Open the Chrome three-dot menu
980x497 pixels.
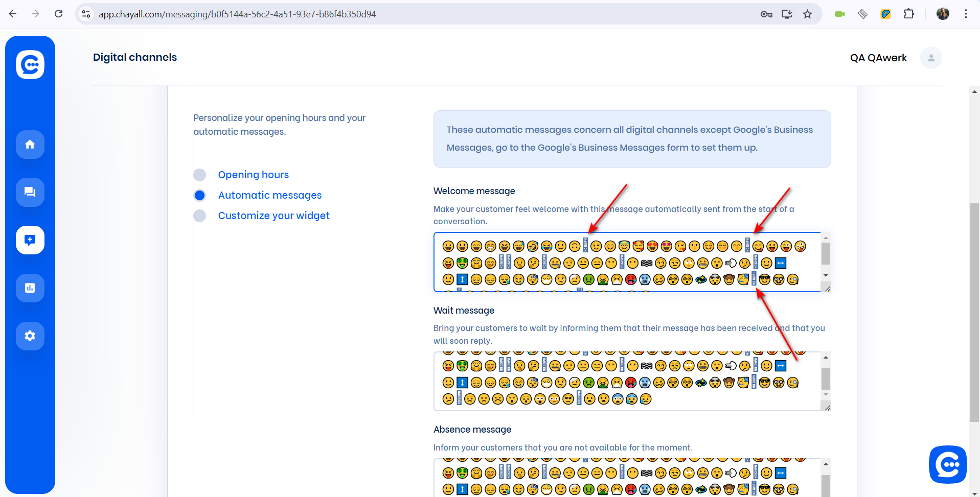coord(966,14)
